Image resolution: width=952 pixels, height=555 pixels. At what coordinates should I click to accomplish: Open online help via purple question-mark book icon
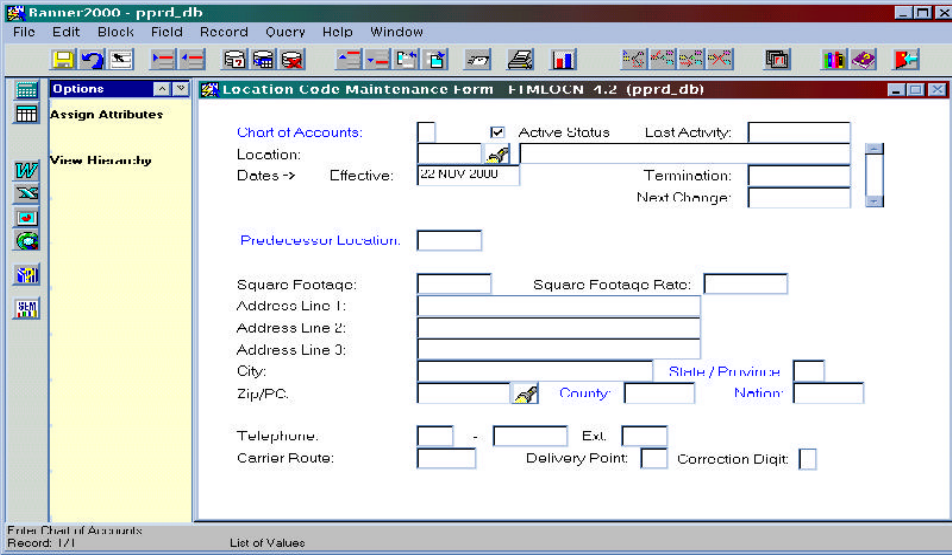click(x=863, y=60)
